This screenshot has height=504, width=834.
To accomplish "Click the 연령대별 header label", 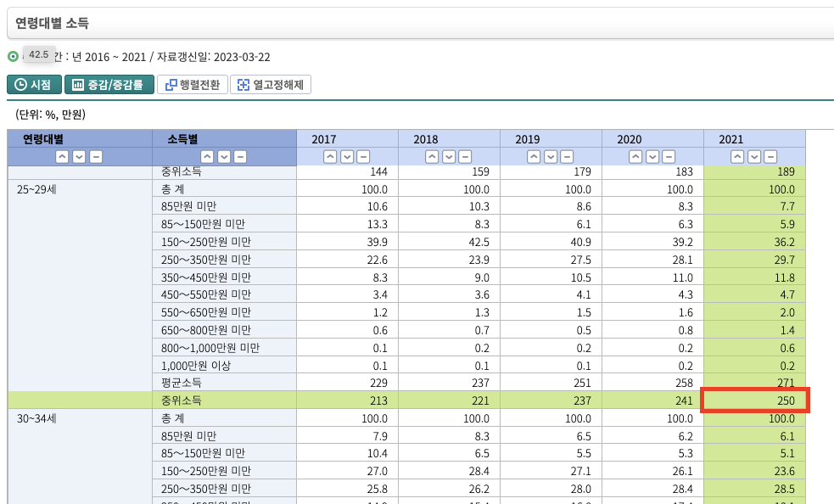I will pos(43,139).
